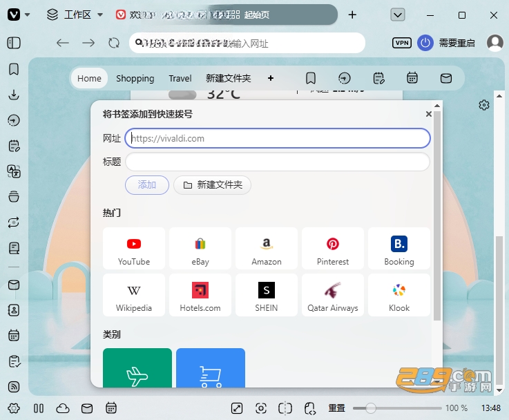This screenshot has width=509, height=420.
Task: Add Pinterest to speed dial
Action: point(333,248)
